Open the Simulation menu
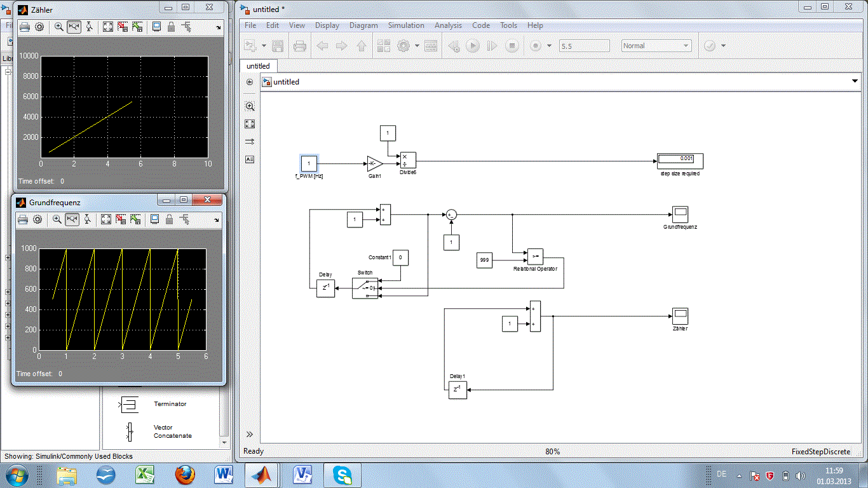 (406, 25)
